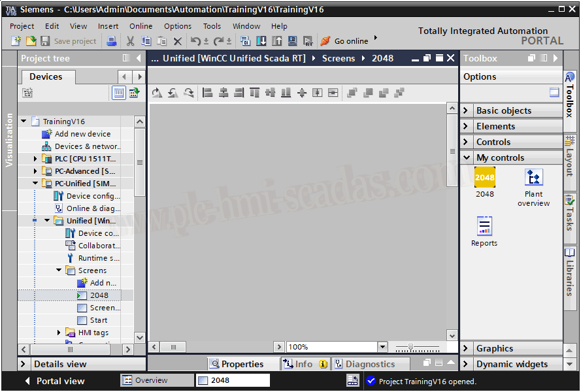Open the Devices & networks item
581x392 pixels.
click(x=87, y=146)
